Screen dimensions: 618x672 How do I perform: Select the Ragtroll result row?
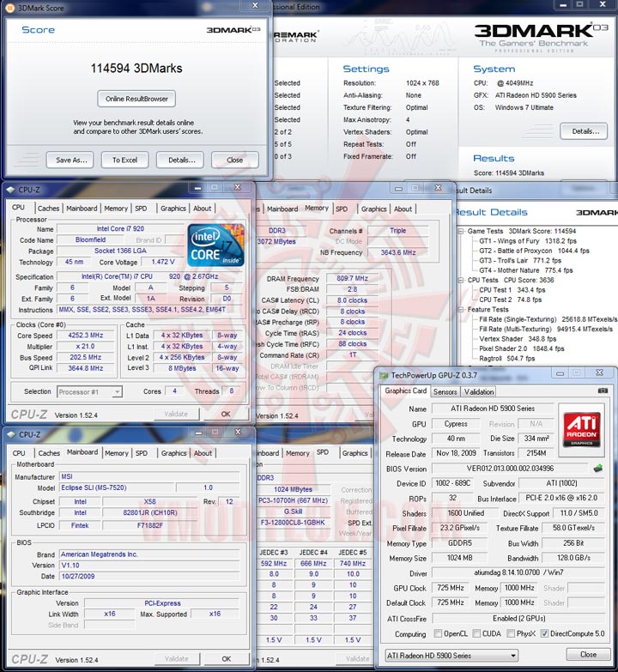tap(507, 359)
